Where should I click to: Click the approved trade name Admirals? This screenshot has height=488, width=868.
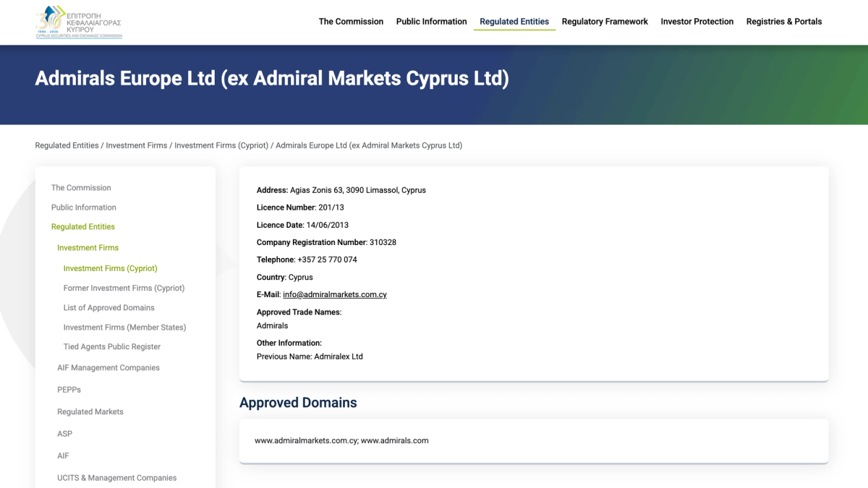pos(273,326)
